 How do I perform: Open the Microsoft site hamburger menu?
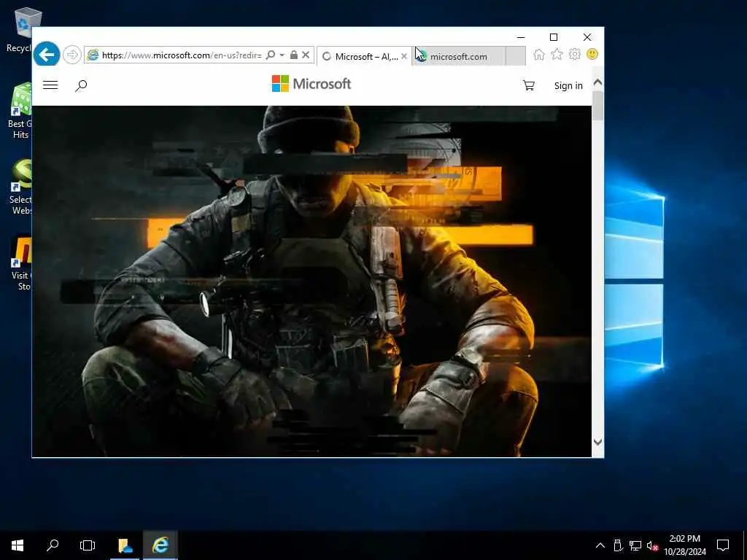50,85
